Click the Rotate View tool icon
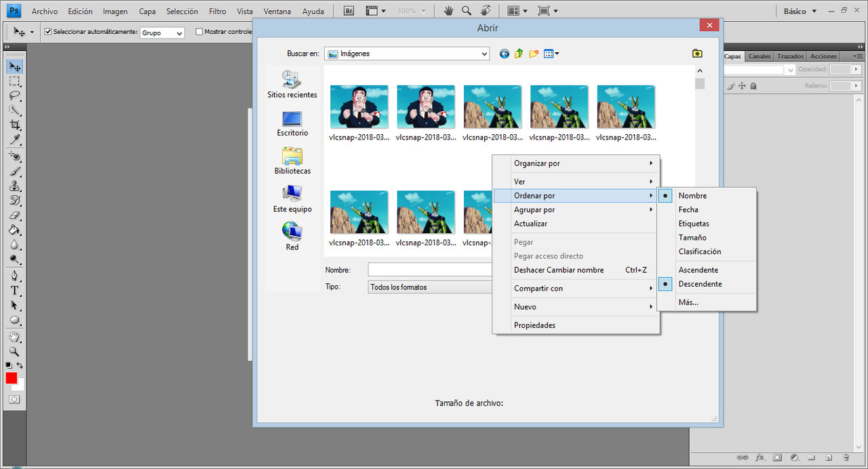 486,11
